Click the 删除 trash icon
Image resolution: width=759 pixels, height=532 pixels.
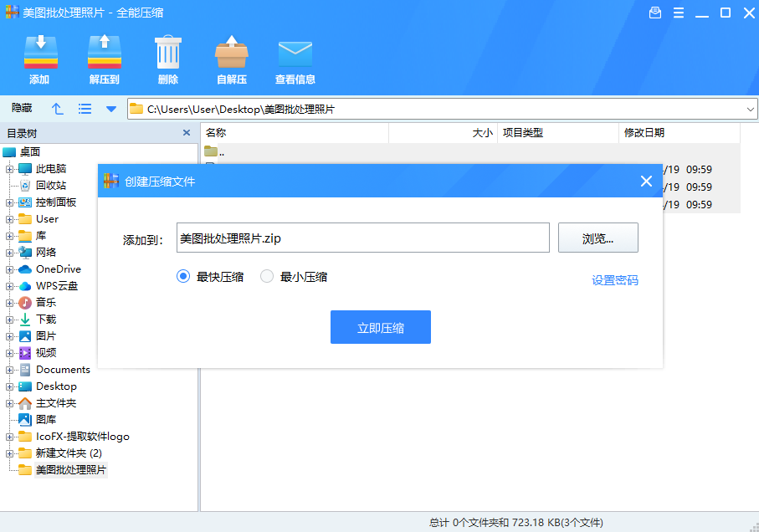(x=167, y=59)
